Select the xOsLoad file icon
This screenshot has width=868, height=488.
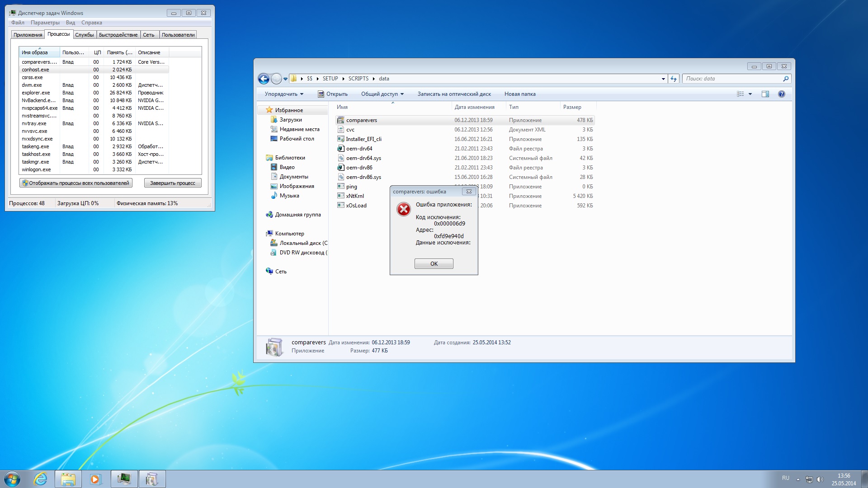click(340, 206)
